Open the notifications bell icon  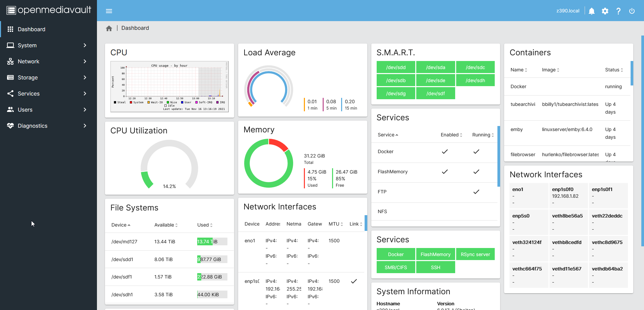coord(592,11)
